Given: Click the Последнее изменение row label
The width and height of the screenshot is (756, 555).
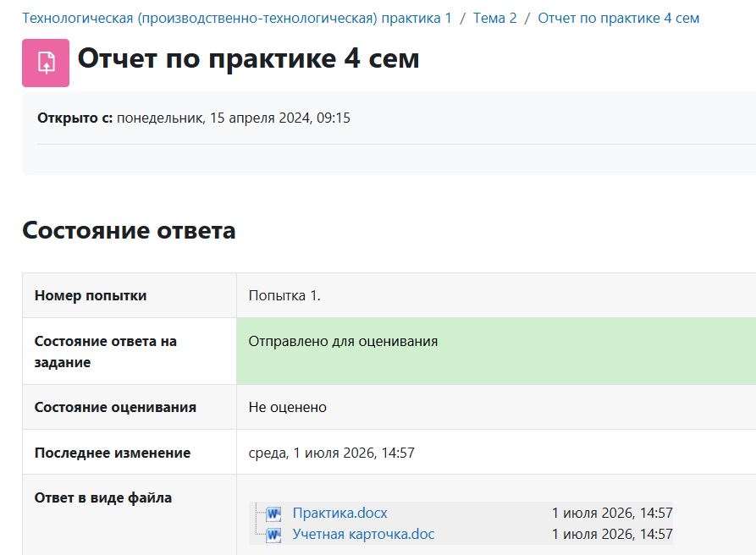Looking at the screenshot, I should (113, 453).
